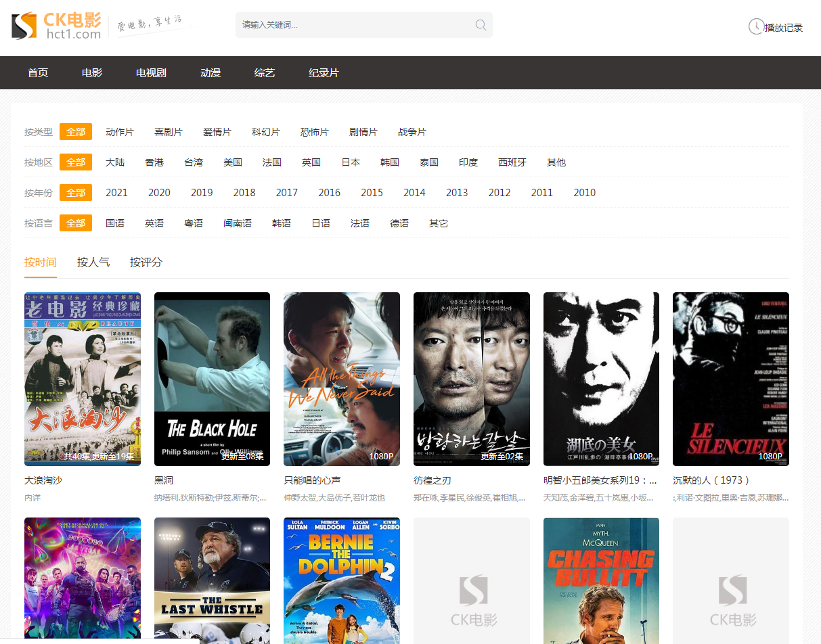The height and width of the screenshot is (644, 821).
Task: Open Bernie the Dolphin 2 poster
Action: [x=342, y=580]
